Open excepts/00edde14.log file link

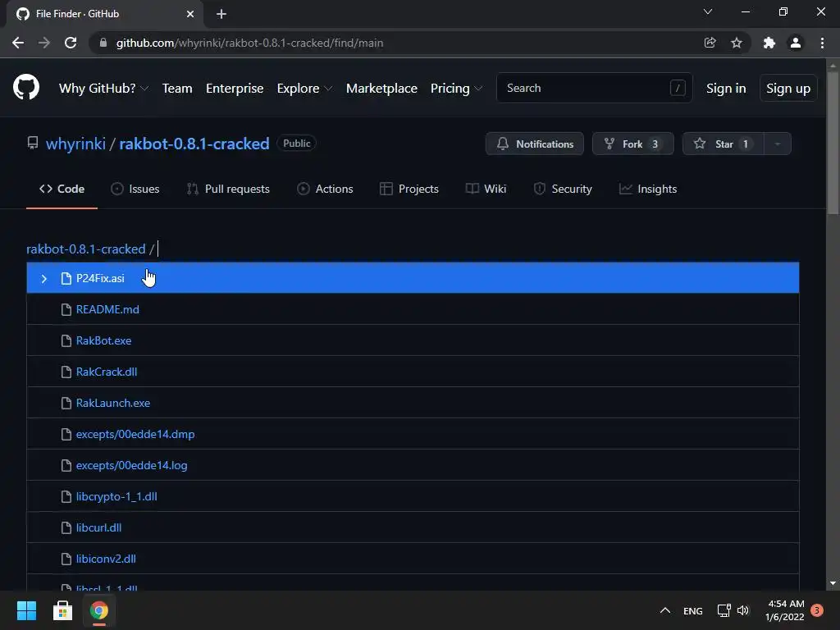point(132,465)
